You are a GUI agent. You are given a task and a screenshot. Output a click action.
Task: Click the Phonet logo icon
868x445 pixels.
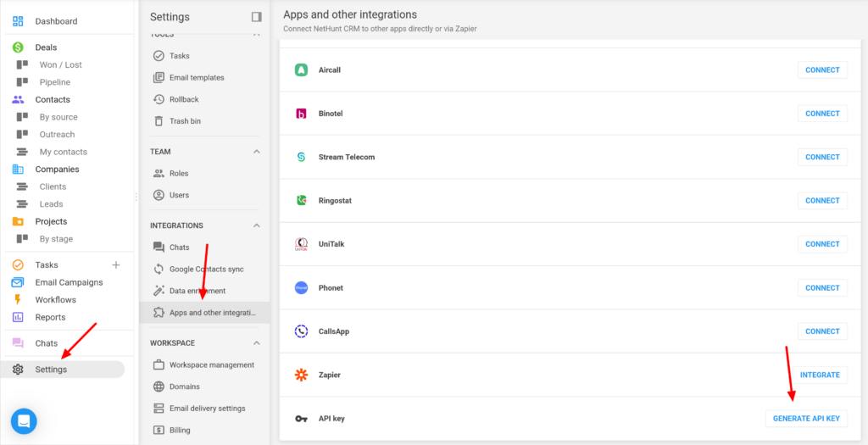301,288
